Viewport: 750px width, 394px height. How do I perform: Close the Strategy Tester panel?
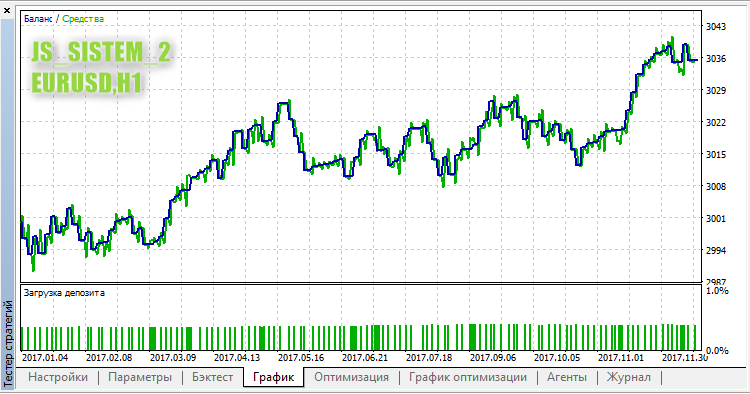pos(7,10)
